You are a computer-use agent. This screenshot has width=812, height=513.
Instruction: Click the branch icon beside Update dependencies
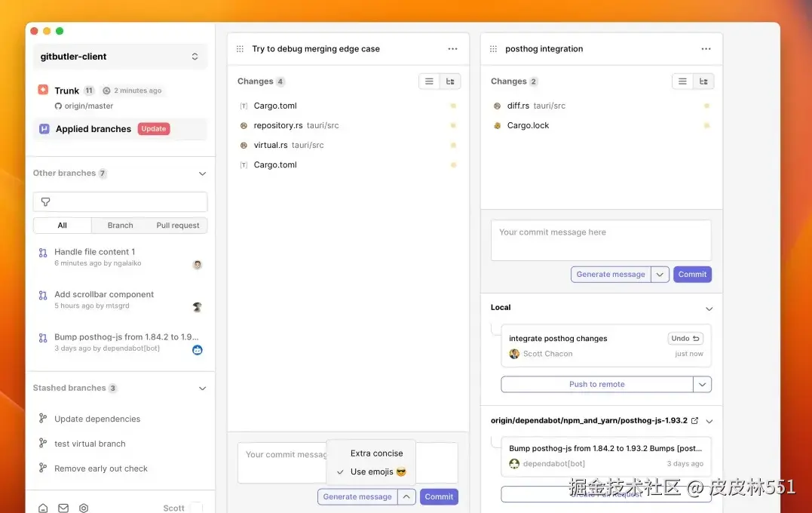coord(43,418)
